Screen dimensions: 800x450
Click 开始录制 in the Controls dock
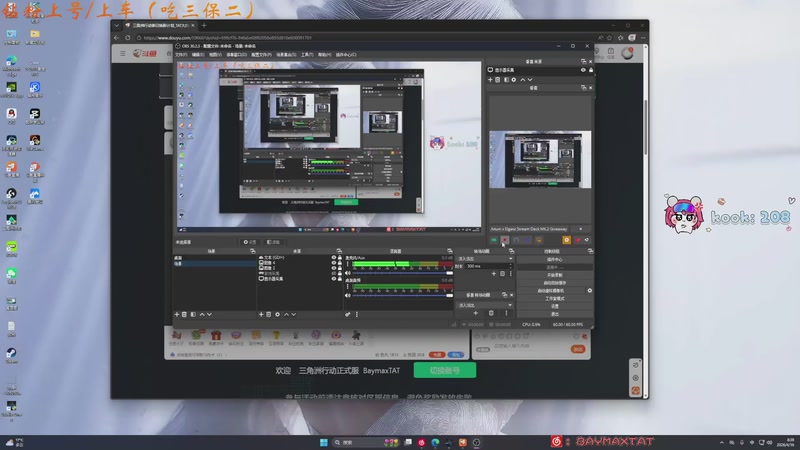555,275
